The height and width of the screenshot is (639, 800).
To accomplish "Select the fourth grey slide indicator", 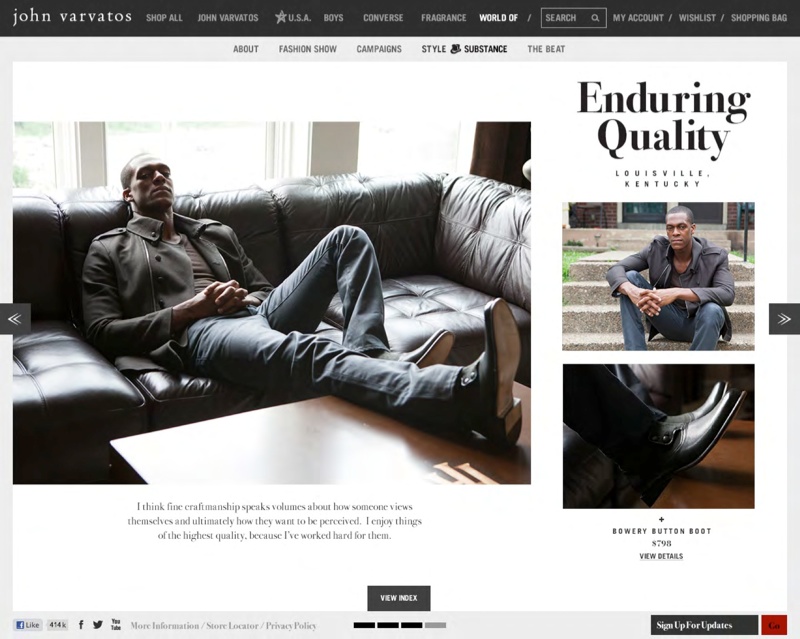I will [x=435, y=625].
